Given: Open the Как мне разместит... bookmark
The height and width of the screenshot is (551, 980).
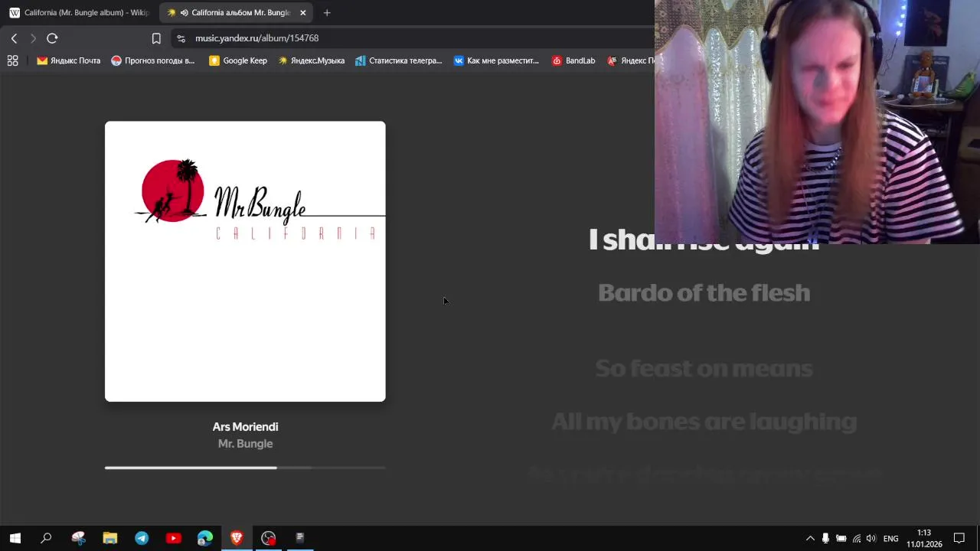Looking at the screenshot, I should [x=496, y=60].
